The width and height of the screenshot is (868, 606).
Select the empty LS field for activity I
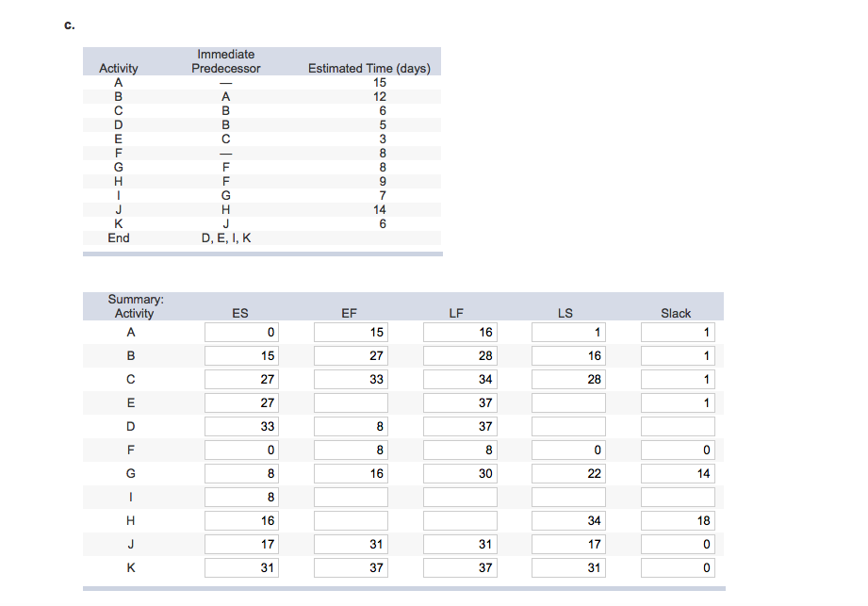568,497
